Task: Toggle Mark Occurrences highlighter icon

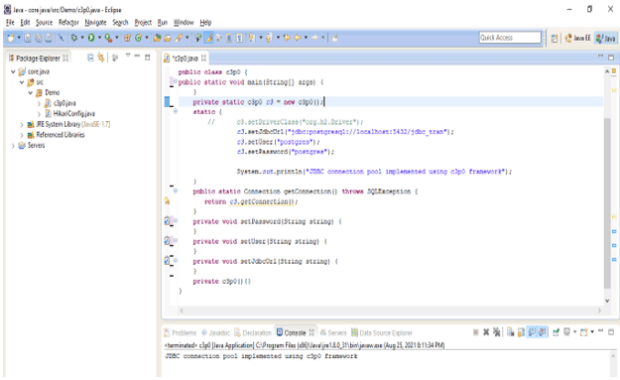Action: pos(209,38)
